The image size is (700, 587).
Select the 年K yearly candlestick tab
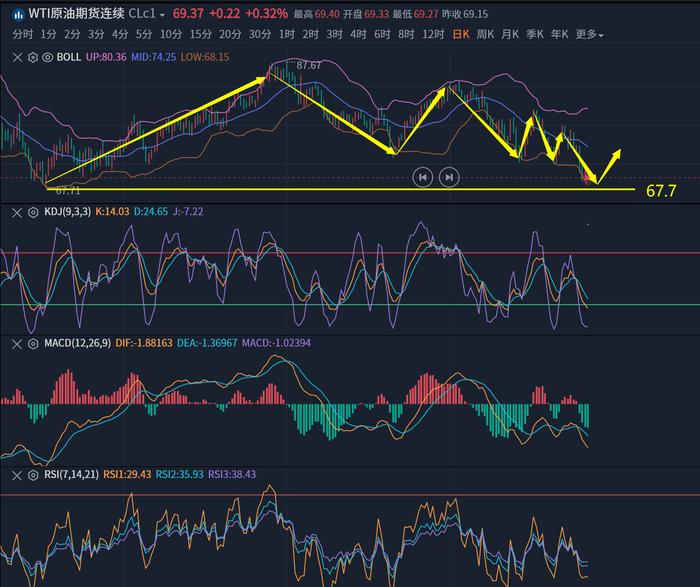[x=559, y=34]
